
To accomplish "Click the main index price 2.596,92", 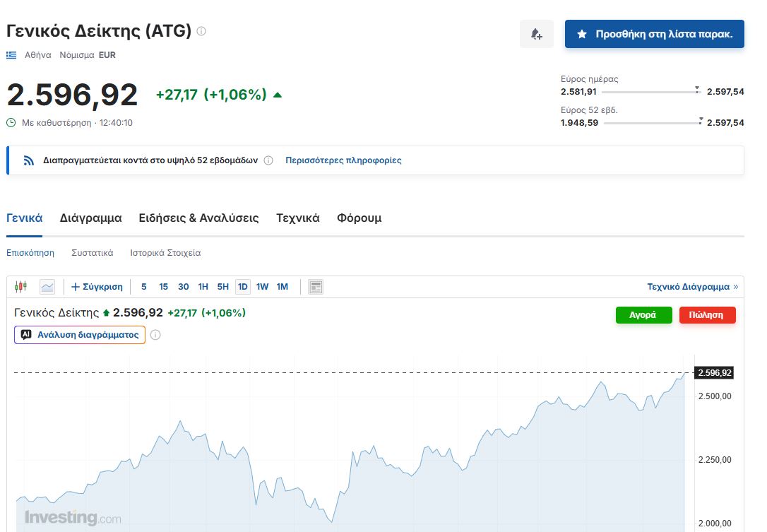I will pos(73,95).
